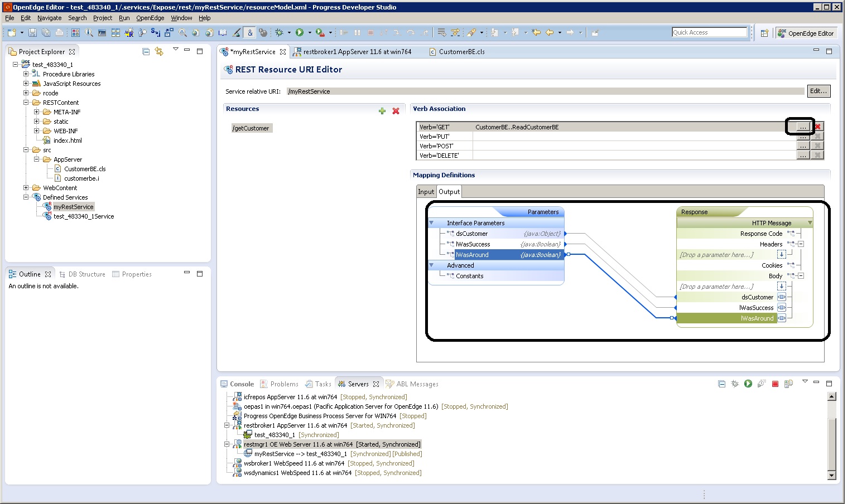Add a resource with green plus icon
Image resolution: width=857 pixels, height=504 pixels.
pyautogui.click(x=382, y=111)
